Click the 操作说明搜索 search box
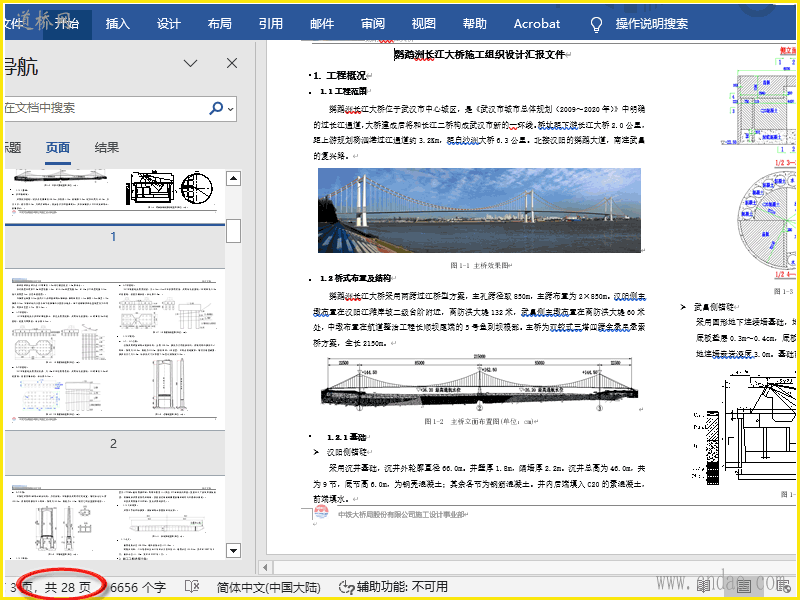 tap(652, 23)
